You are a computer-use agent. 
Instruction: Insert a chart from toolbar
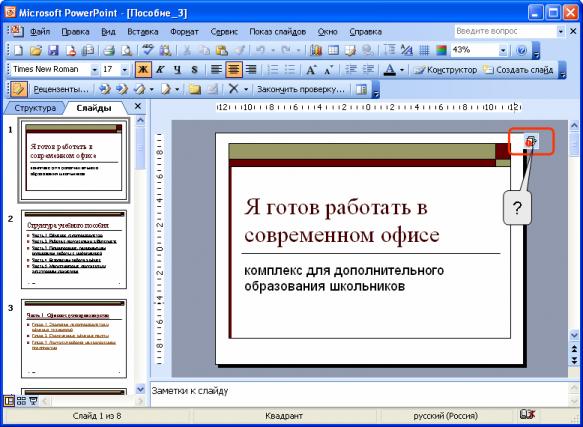pyautogui.click(x=316, y=50)
